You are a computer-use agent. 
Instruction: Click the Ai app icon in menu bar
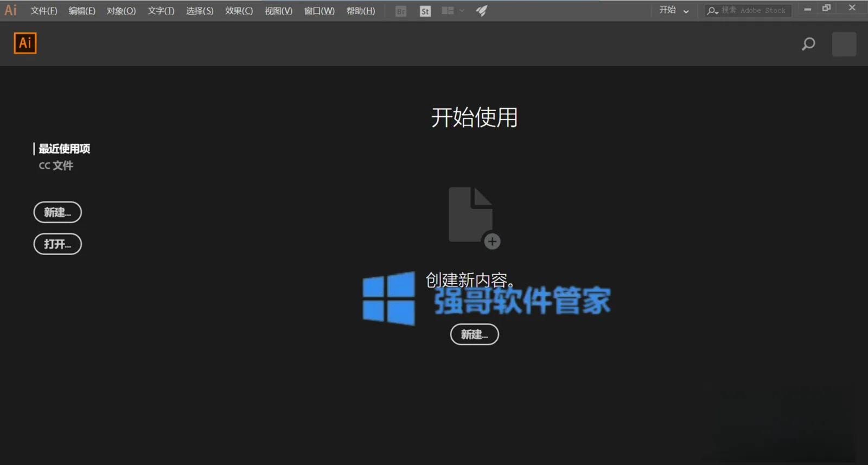pos(11,10)
